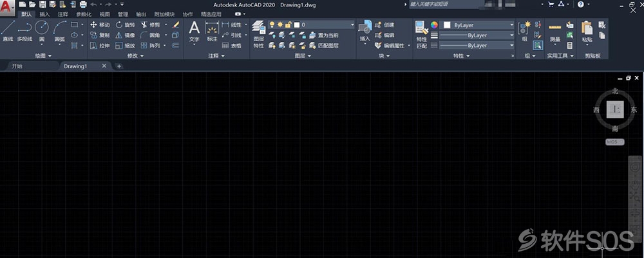Select the 文字 (Text) tool
644x258 pixels.
[194, 32]
